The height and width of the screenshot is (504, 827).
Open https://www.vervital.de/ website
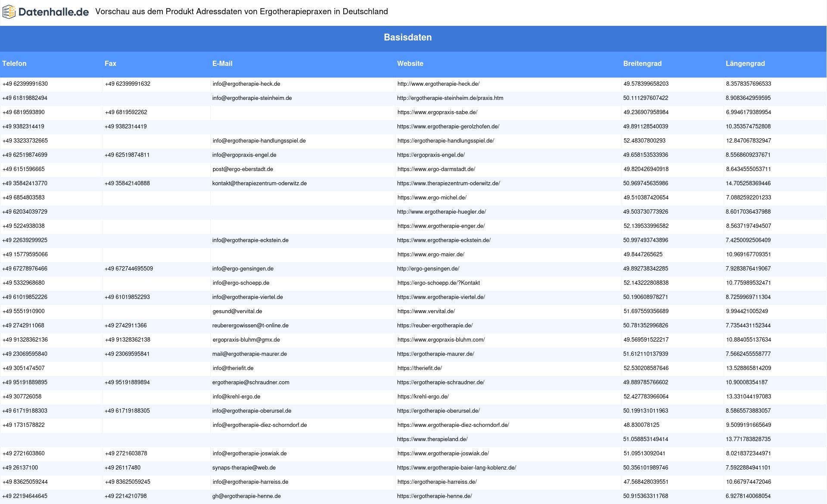(x=426, y=311)
